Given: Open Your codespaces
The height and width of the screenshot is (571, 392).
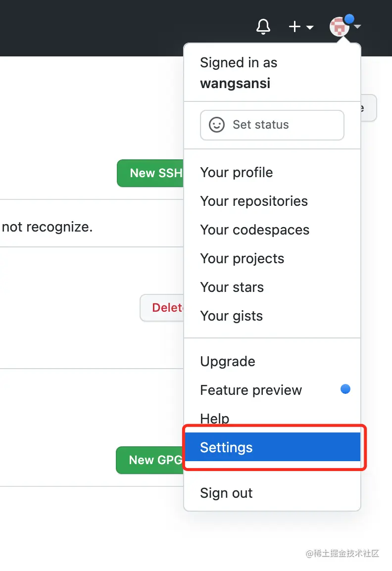Looking at the screenshot, I should tap(254, 230).
